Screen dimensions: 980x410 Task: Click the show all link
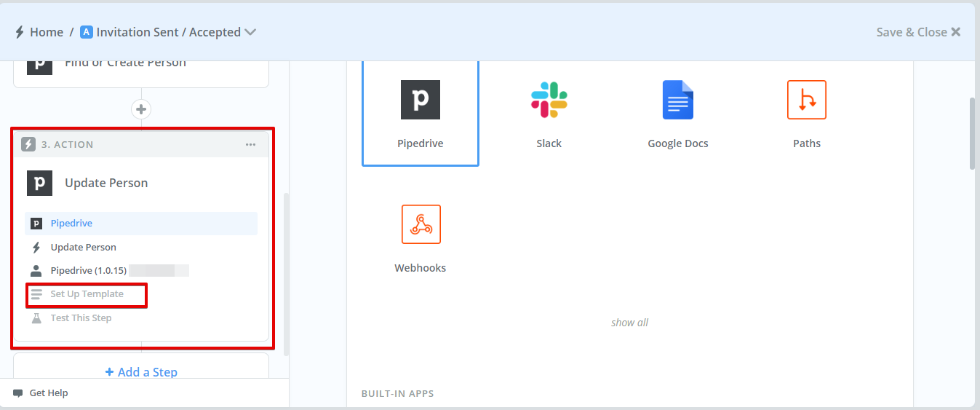(x=630, y=323)
